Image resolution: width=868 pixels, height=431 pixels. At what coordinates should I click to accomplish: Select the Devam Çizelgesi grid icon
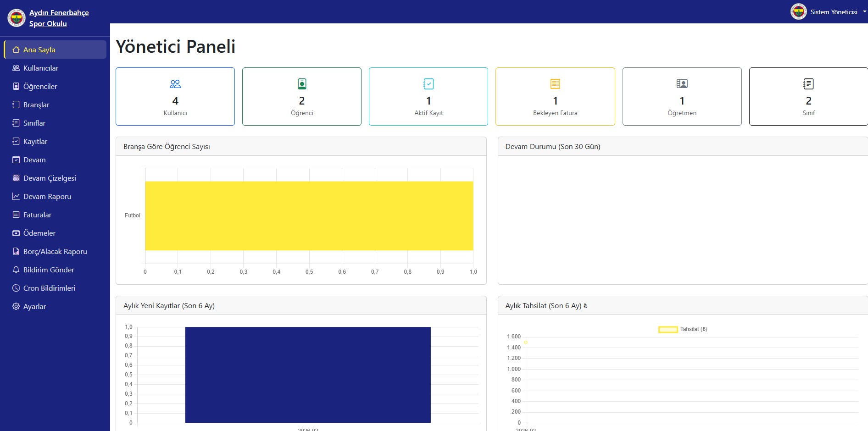click(x=16, y=178)
